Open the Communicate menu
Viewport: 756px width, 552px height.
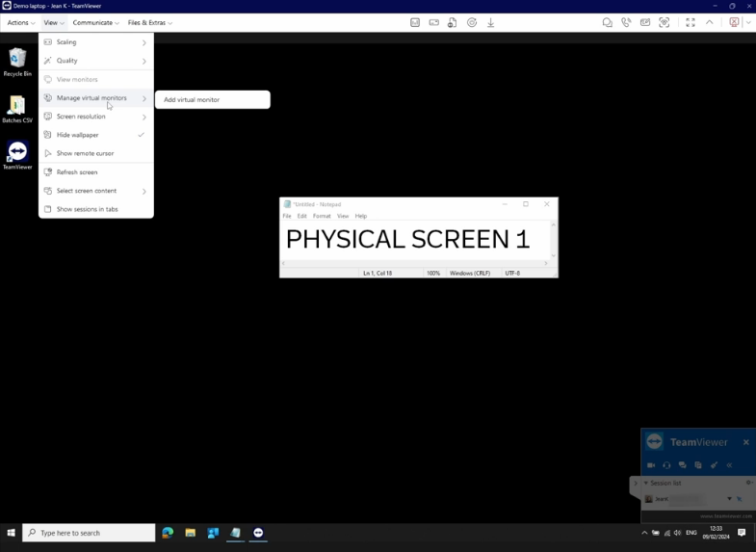pyautogui.click(x=95, y=22)
